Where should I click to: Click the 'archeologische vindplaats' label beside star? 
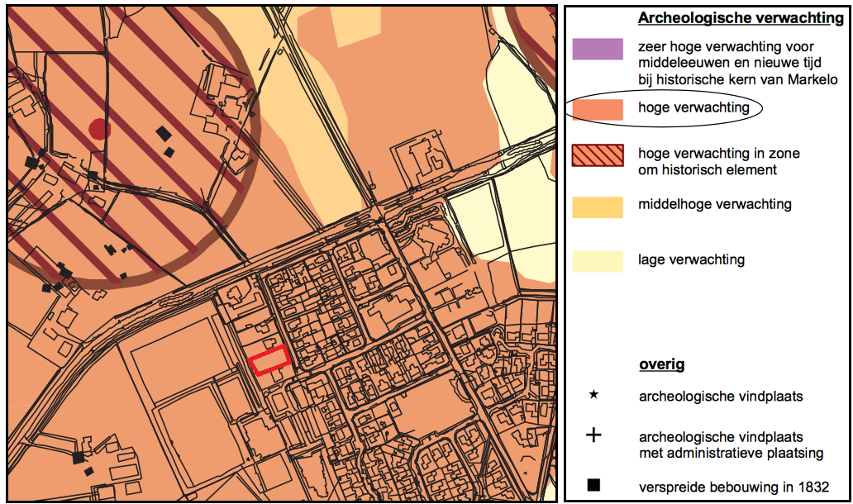[721, 397]
